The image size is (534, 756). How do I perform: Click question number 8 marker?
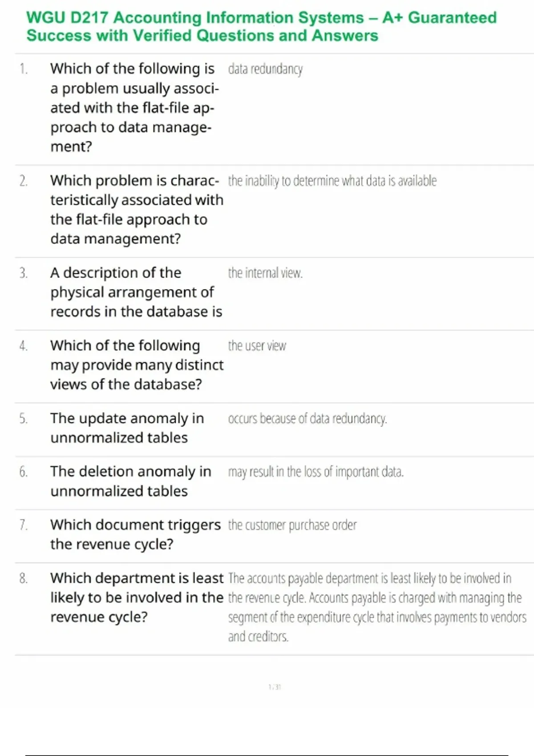(24, 578)
